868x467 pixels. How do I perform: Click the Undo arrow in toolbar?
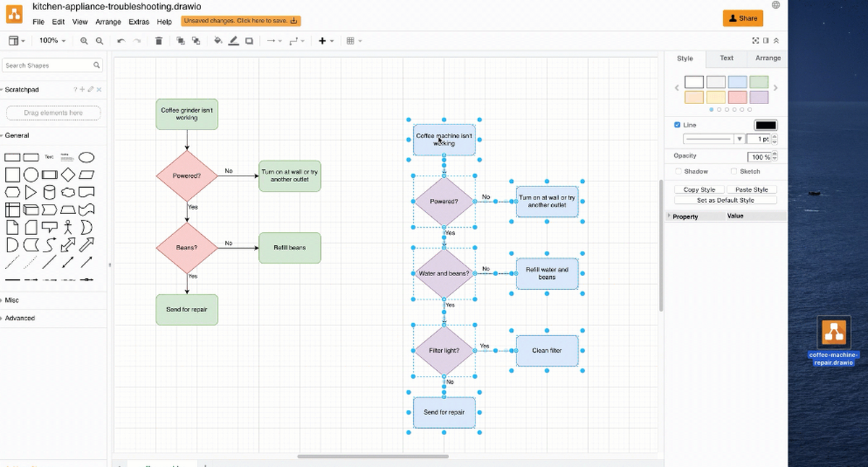tap(121, 41)
